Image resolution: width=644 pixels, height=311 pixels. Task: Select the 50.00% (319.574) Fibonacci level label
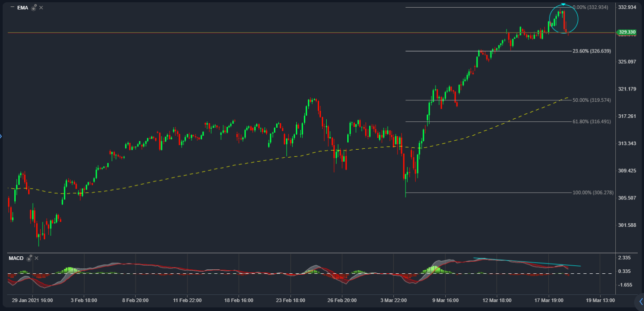(x=591, y=100)
